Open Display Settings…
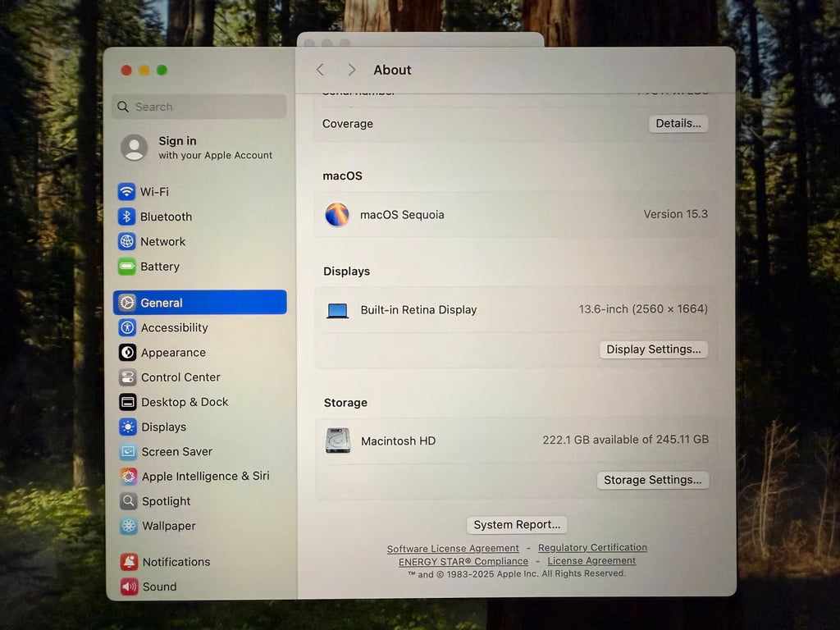 [653, 349]
